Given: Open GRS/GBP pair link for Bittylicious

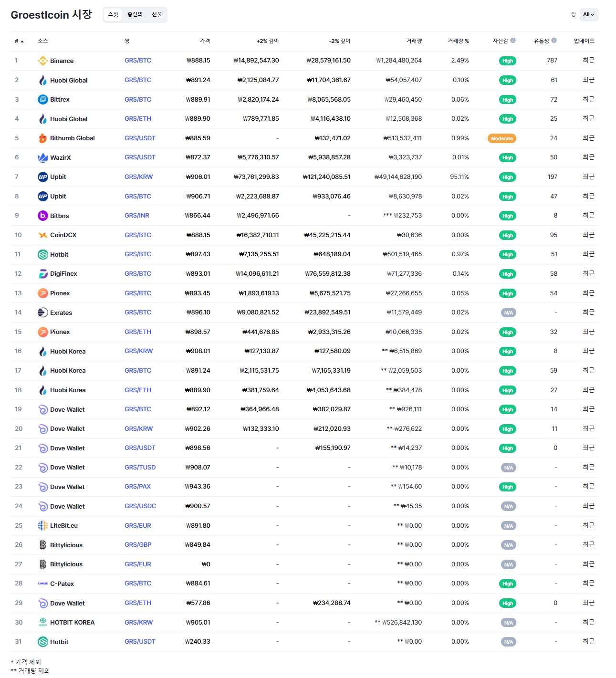Looking at the screenshot, I should point(138,545).
